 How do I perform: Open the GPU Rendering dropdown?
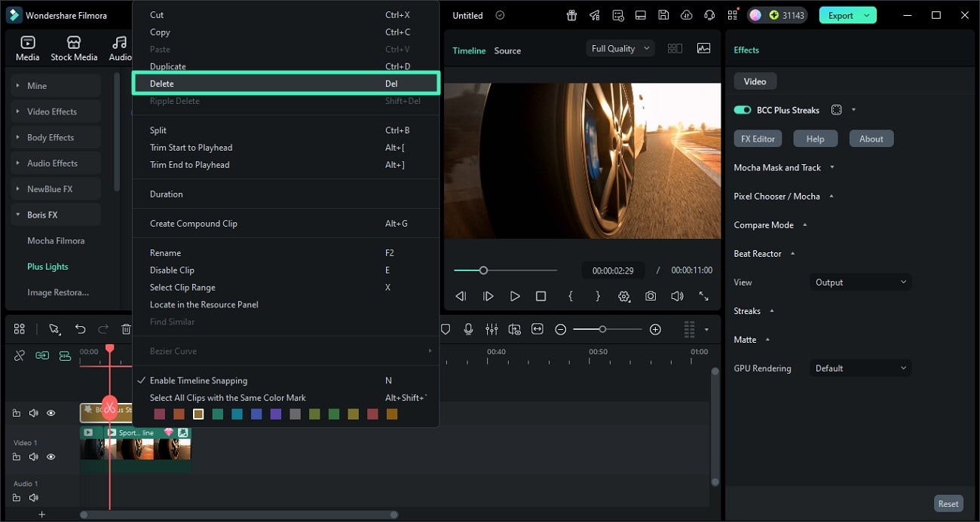click(x=860, y=368)
